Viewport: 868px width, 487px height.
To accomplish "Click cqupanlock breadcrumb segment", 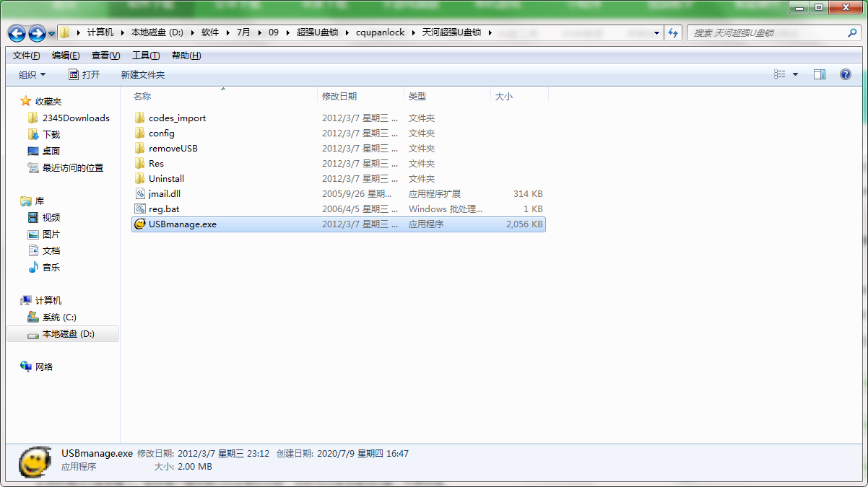I will [x=381, y=32].
